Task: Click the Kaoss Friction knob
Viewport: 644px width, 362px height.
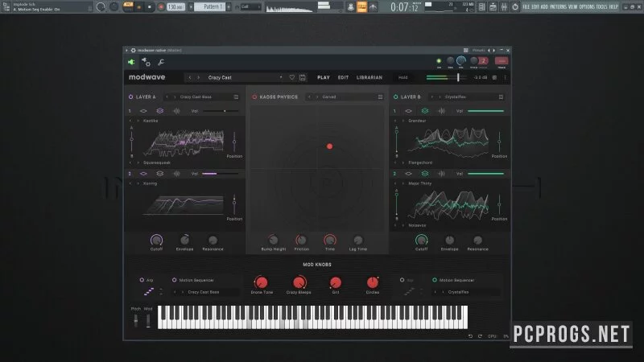Action: (x=301, y=240)
